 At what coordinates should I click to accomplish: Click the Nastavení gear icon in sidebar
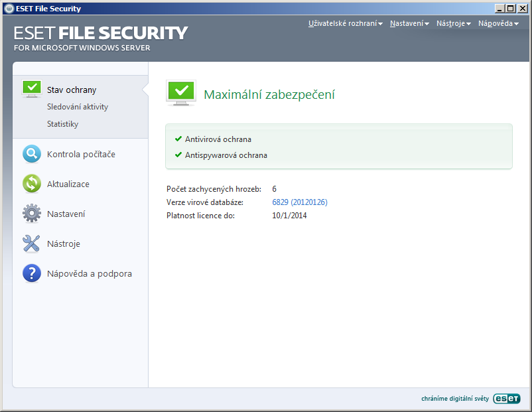click(32, 214)
